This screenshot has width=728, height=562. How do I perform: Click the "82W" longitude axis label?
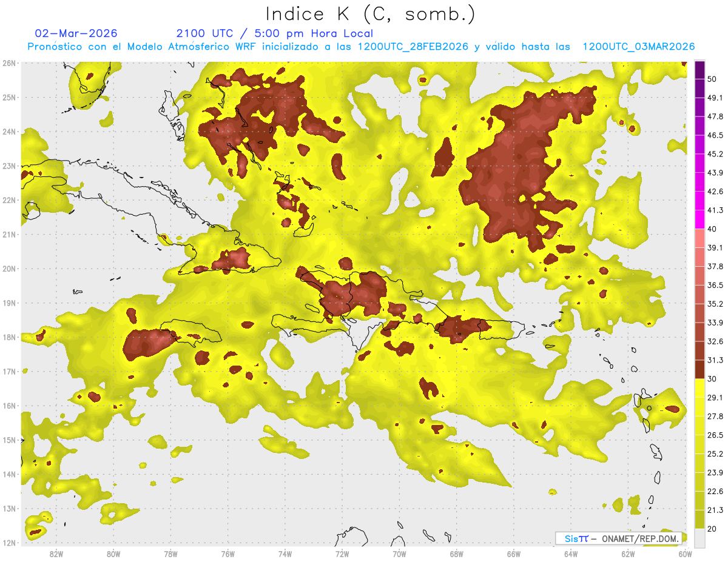(x=56, y=554)
